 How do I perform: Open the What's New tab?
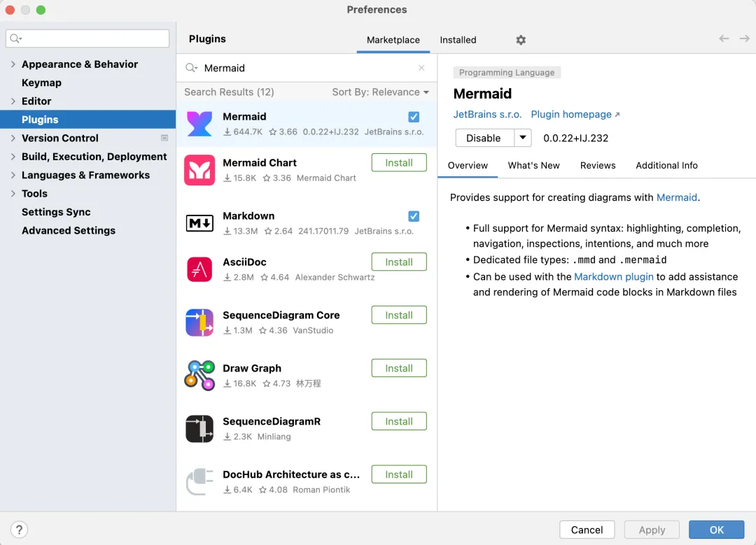[x=533, y=165]
